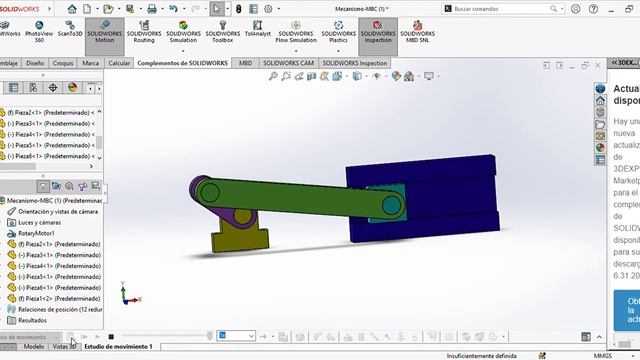Switch to the Vistas 3D bottom tab
The height and width of the screenshot is (360, 640).
pyautogui.click(x=64, y=347)
